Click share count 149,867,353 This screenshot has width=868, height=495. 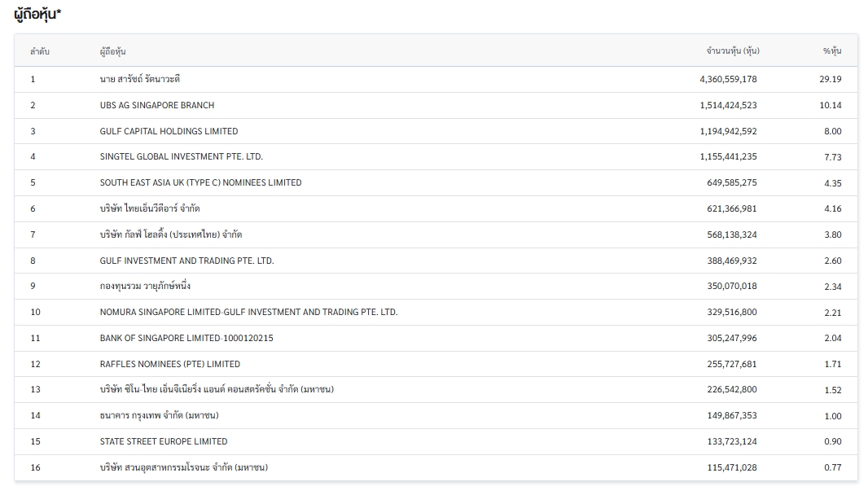tap(732, 416)
